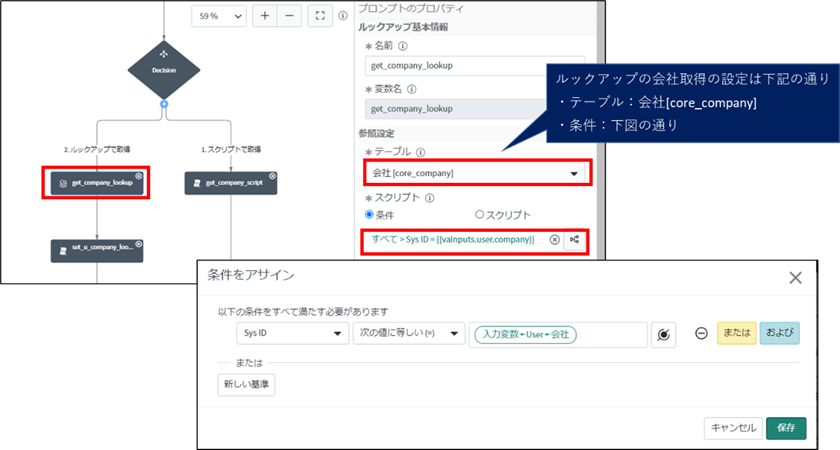Open the 59 % zoom level dropdown
This screenshot has height=450, width=840.
219,16
